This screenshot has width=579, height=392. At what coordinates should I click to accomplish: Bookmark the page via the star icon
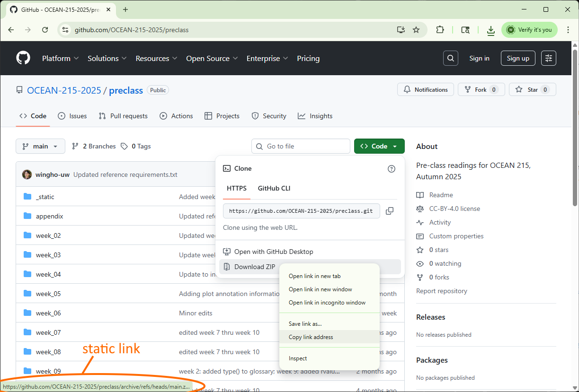[x=416, y=29]
